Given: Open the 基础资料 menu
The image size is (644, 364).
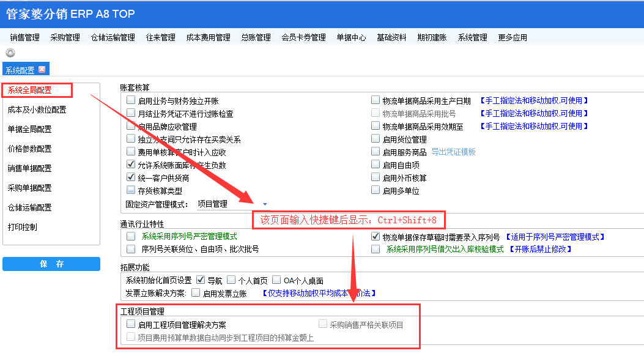Looking at the screenshot, I should [391, 37].
